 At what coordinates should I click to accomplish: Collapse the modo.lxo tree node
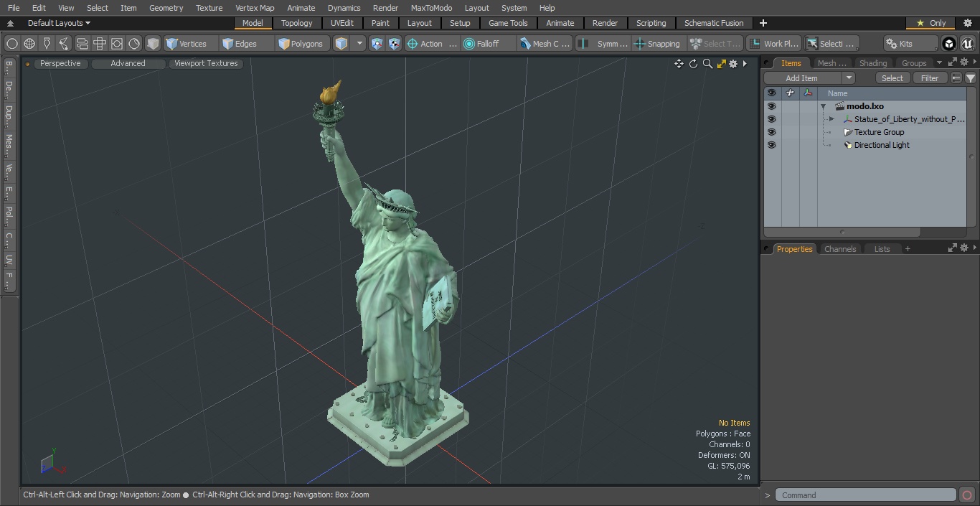(824, 106)
